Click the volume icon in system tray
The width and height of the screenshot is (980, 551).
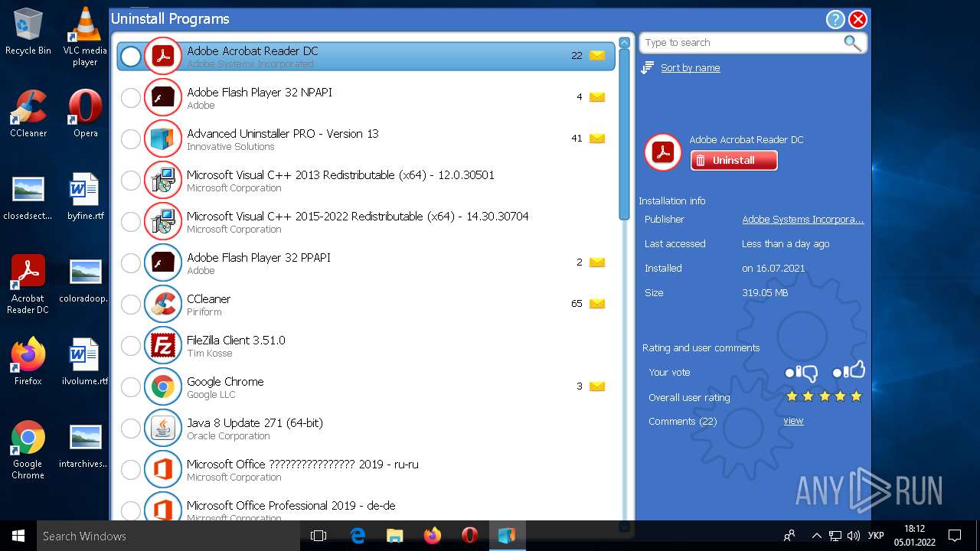(x=854, y=536)
